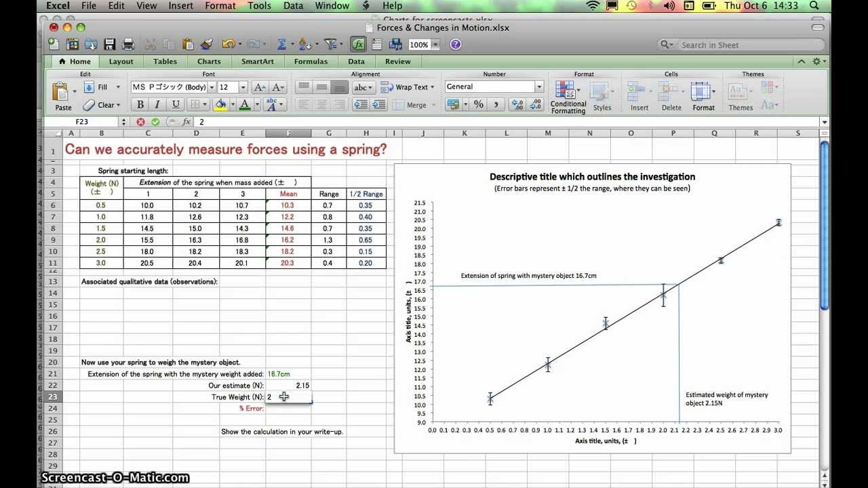
Task: Expand the Fill options dropdown
Action: pos(118,87)
